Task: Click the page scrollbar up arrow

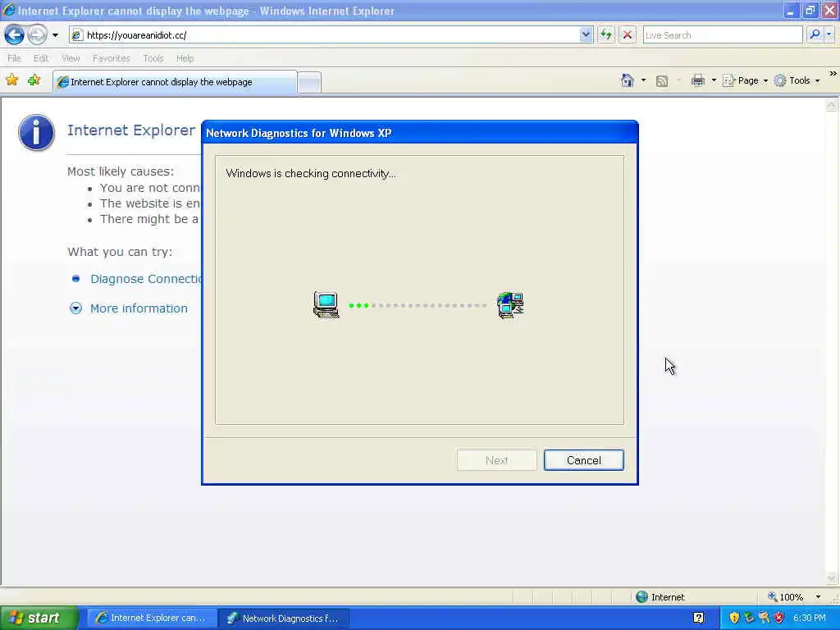Action: (832, 106)
